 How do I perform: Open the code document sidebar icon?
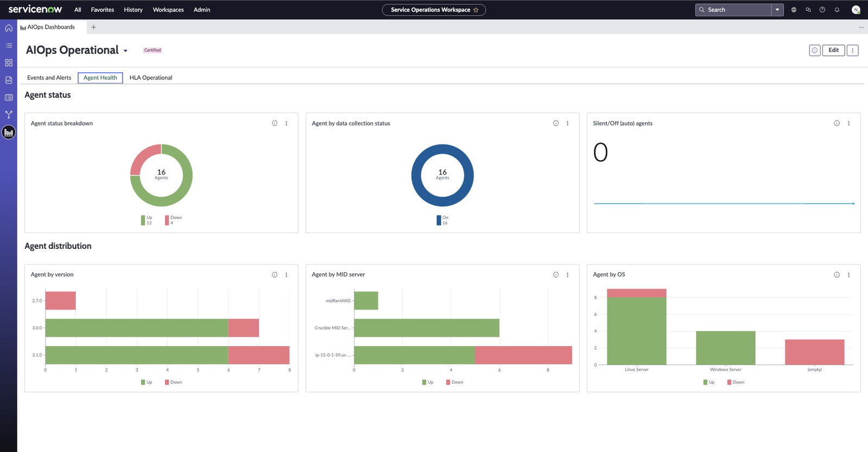click(9, 80)
